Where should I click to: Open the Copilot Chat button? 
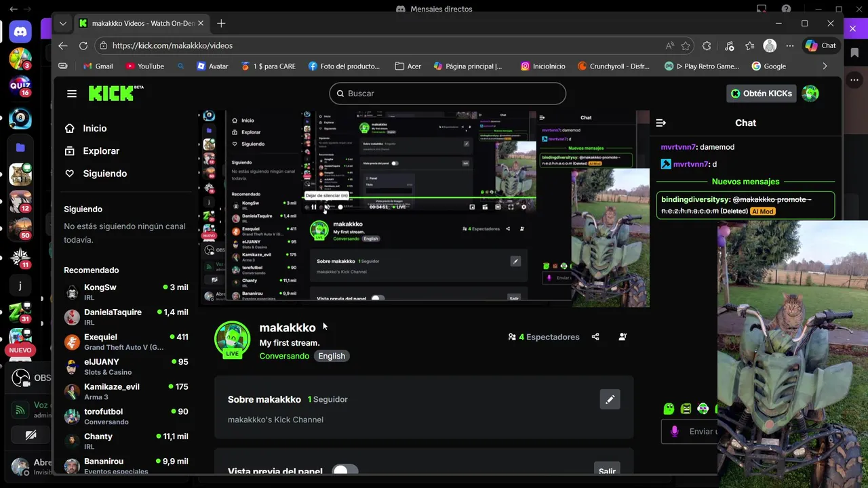tap(821, 45)
